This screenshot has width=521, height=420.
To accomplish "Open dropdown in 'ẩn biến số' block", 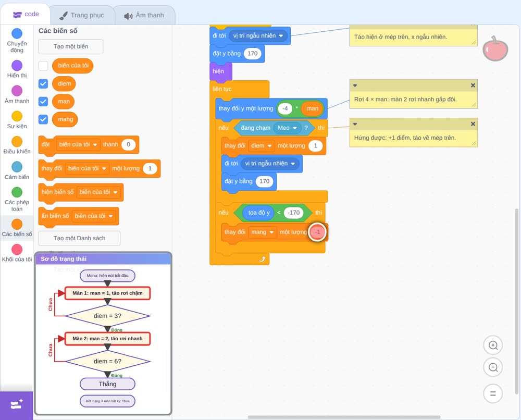I will coord(93,216).
